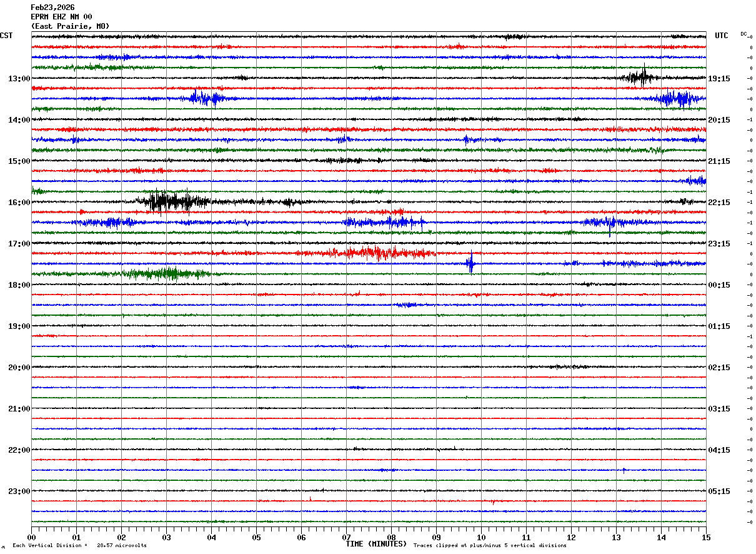Click the 02:15 UTC time label
The height and width of the screenshot is (554, 756).
pos(719,368)
